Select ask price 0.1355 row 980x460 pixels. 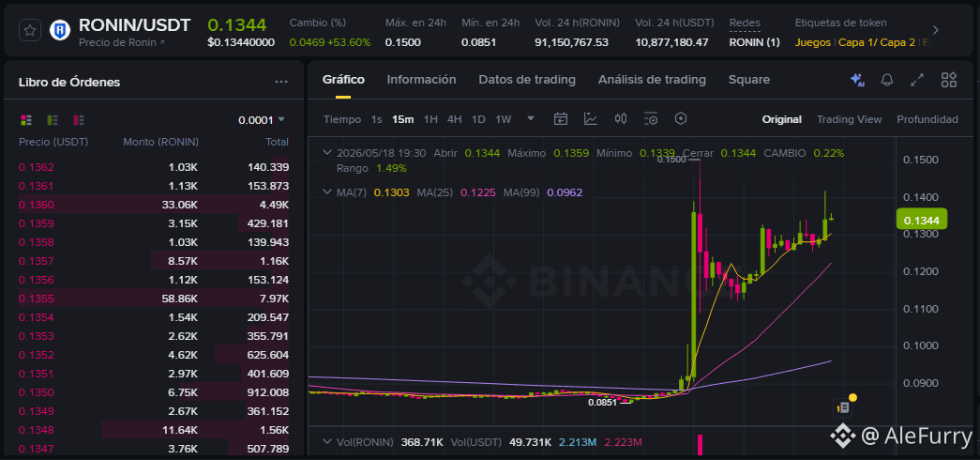[154, 299]
